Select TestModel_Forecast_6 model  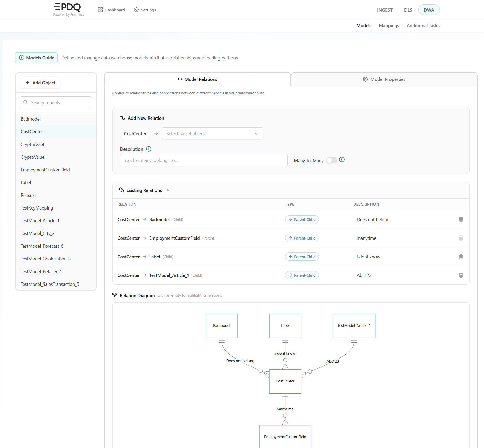click(56, 246)
